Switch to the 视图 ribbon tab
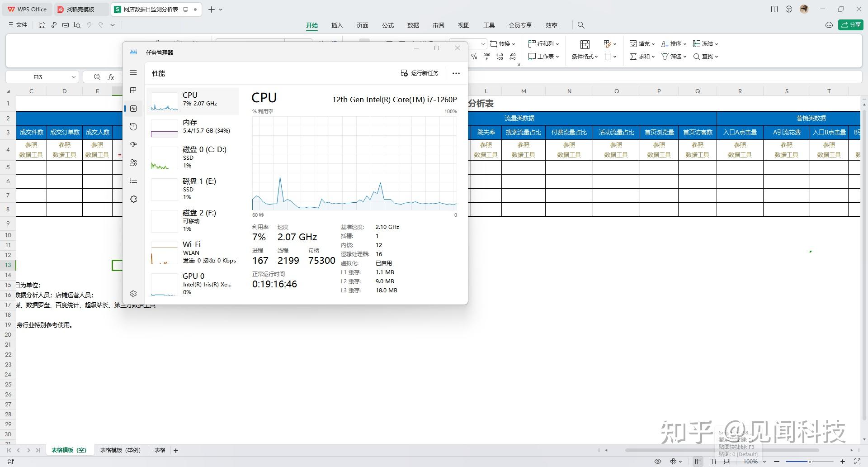868x467 pixels. tap(463, 25)
